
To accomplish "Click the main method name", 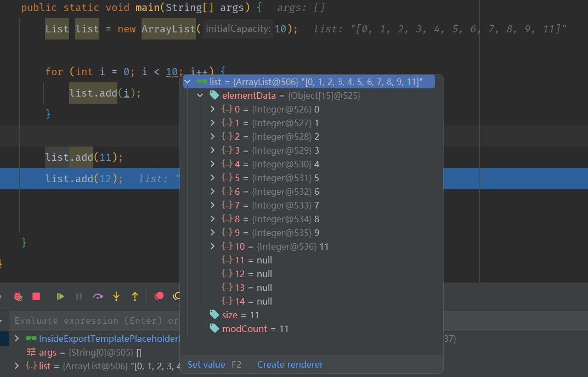I will tap(148, 8).
